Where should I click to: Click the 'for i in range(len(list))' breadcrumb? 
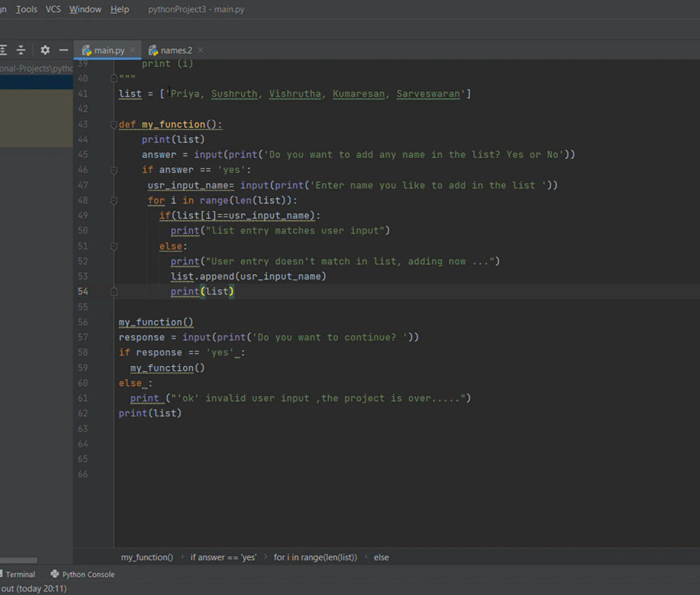[x=315, y=557]
